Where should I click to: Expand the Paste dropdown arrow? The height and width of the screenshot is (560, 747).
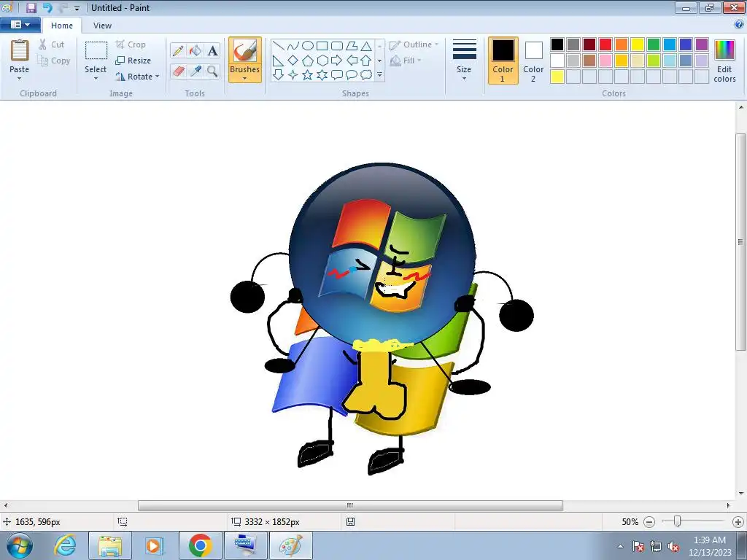(20, 79)
